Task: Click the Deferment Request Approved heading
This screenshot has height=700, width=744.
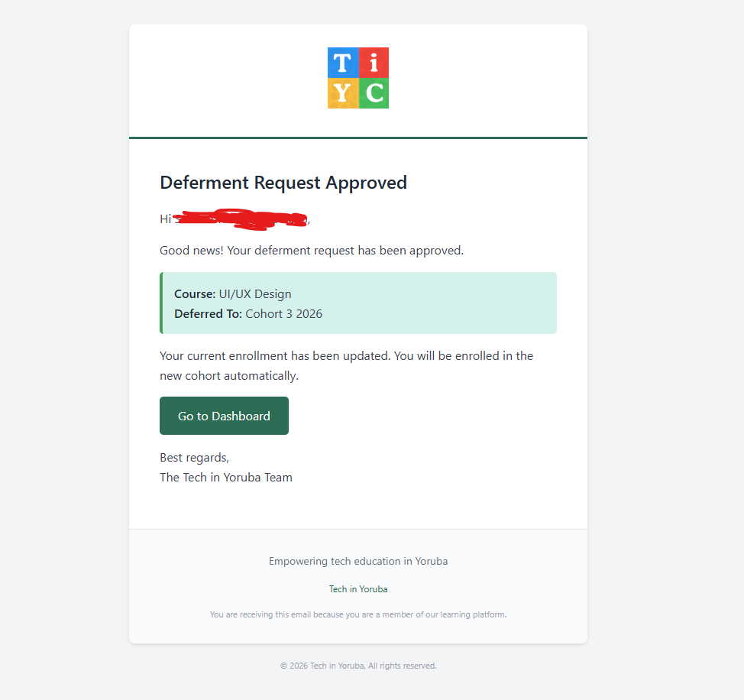Action: coord(283,183)
